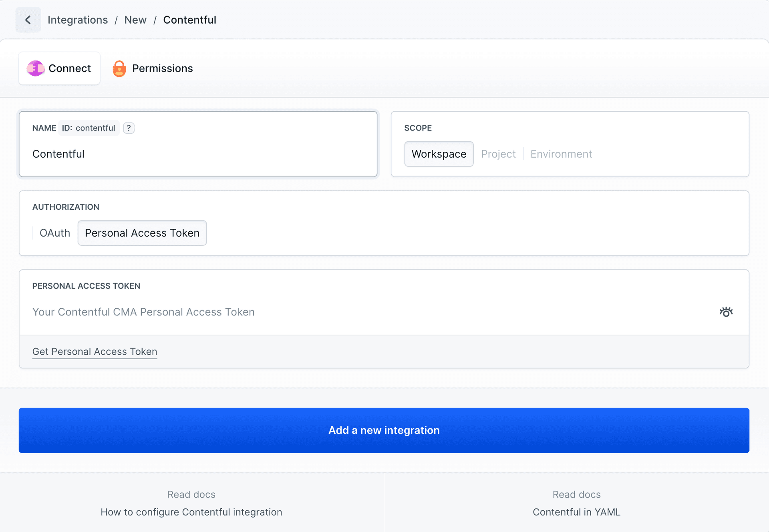Click the PERSONAL ACCESS TOKEN heading
769x532 pixels.
tap(86, 286)
